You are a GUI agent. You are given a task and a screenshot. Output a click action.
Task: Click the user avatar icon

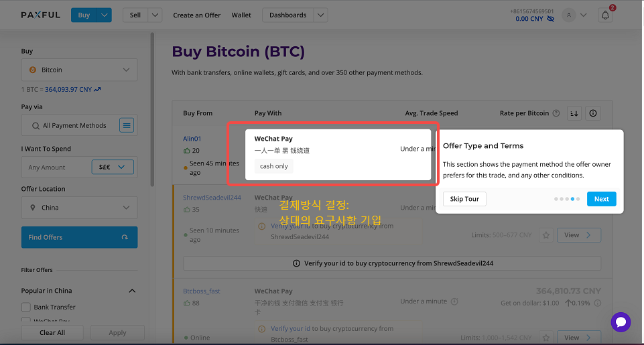[568, 15]
